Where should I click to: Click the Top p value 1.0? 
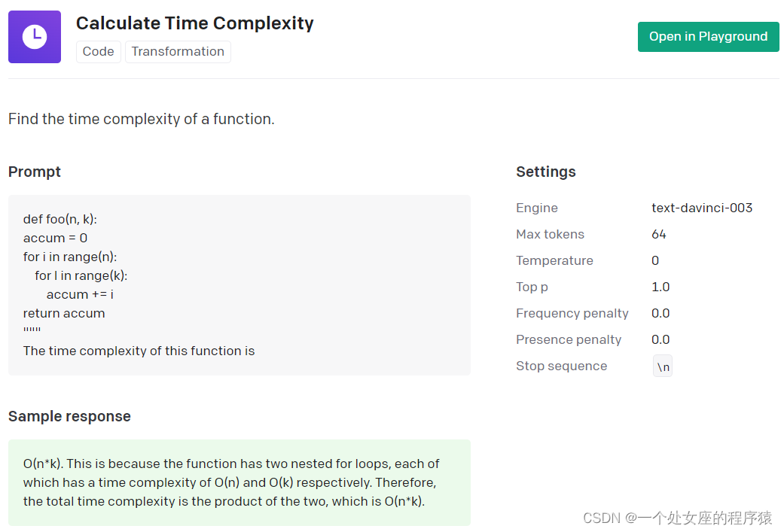pyautogui.click(x=660, y=287)
